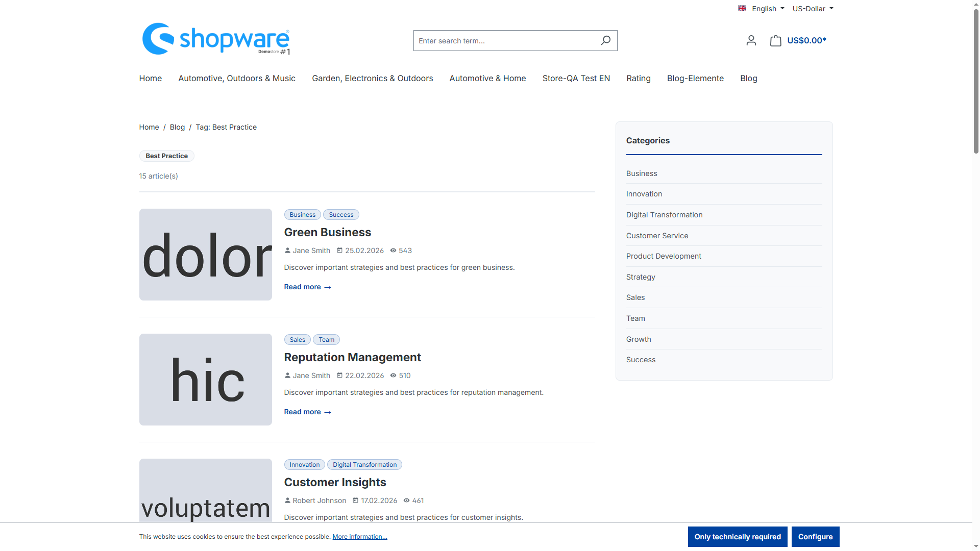Open the Blog-Elemente menu item
Image resolution: width=980 pixels, height=551 pixels.
click(695, 78)
